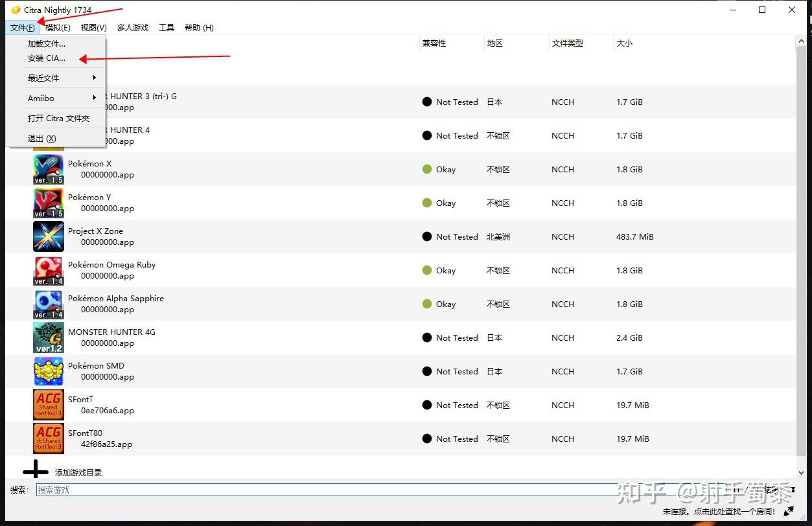Select the Project X Zone title text
Viewport: 812px width, 526px height.
95,231
